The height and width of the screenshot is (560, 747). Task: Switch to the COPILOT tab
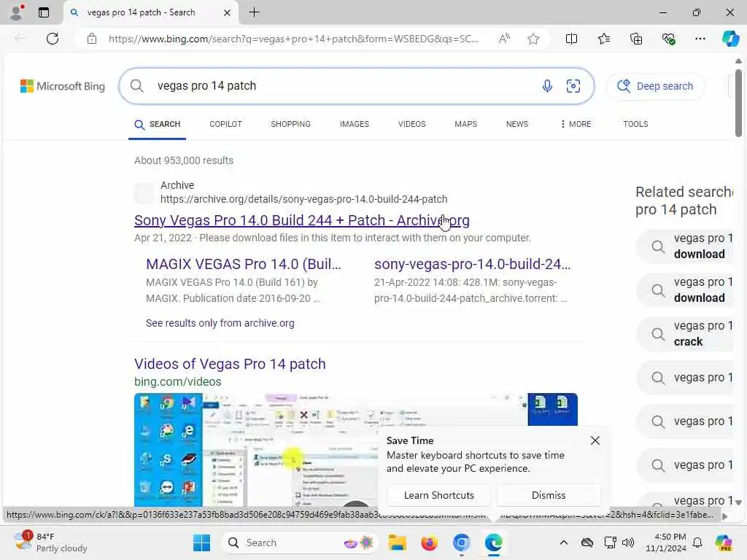[226, 124]
